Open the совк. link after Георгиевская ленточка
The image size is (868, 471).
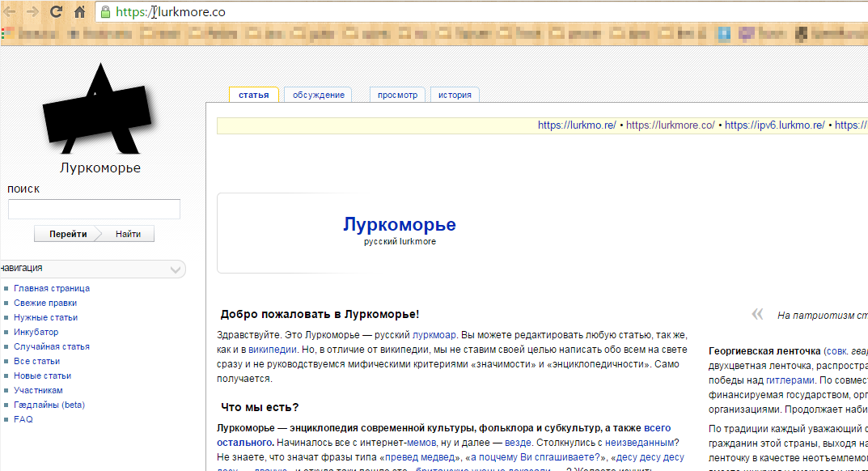point(836,351)
